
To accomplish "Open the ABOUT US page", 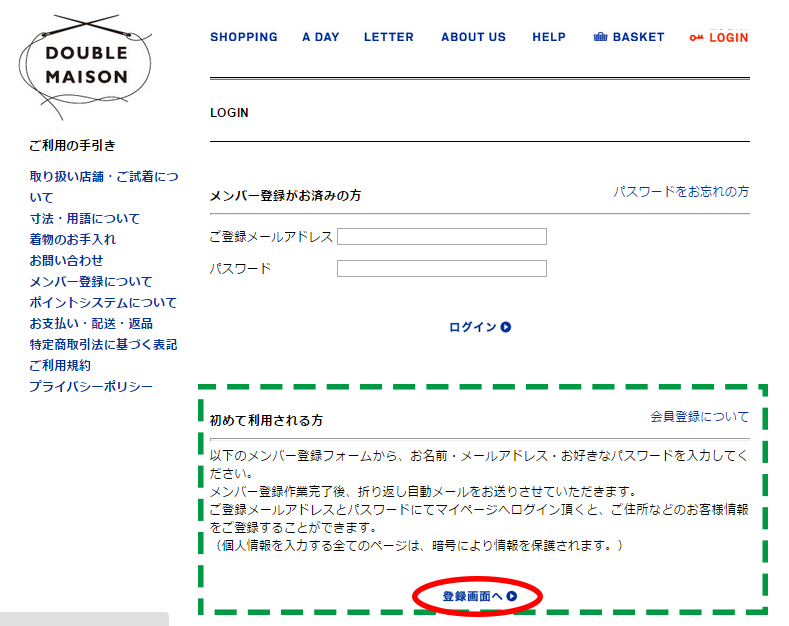I will [x=473, y=37].
